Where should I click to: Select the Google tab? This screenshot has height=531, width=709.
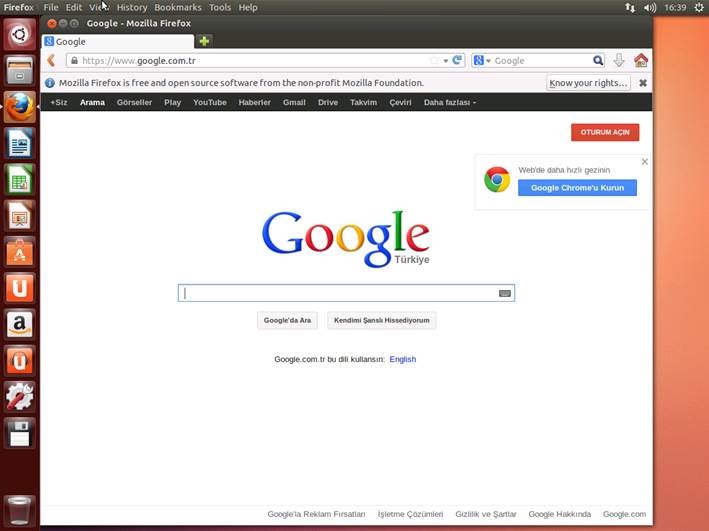118,42
